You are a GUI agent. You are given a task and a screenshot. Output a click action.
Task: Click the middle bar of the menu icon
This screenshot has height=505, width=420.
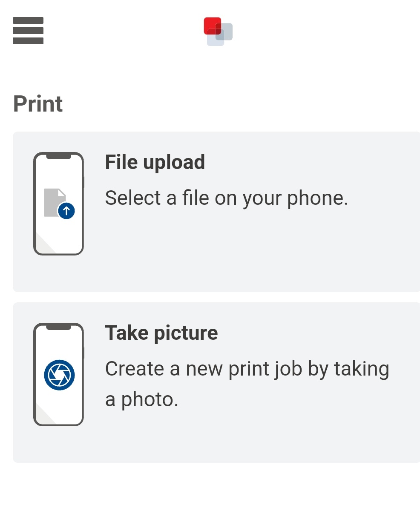click(x=28, y=31)
